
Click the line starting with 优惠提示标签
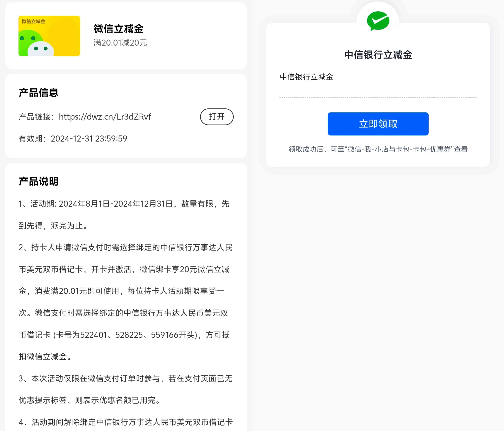[x=89, y=400]
